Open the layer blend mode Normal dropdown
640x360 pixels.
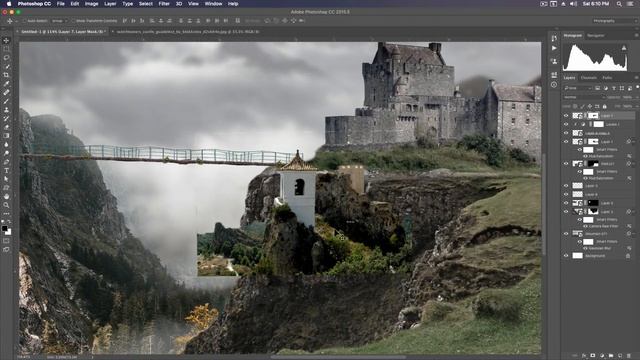[584, 97]
